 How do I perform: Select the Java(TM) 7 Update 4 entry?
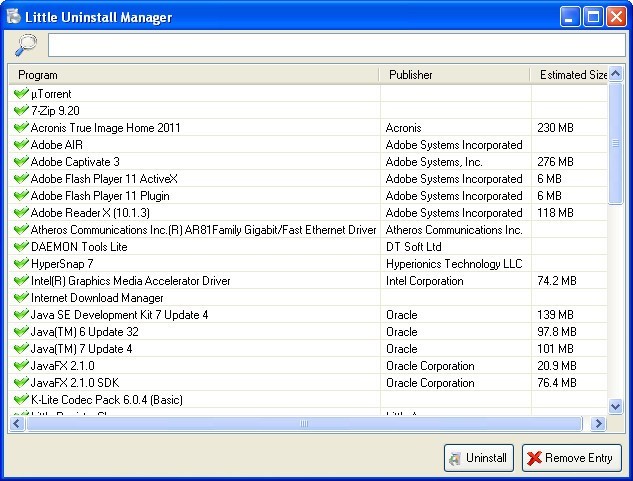tap(82, 349)
